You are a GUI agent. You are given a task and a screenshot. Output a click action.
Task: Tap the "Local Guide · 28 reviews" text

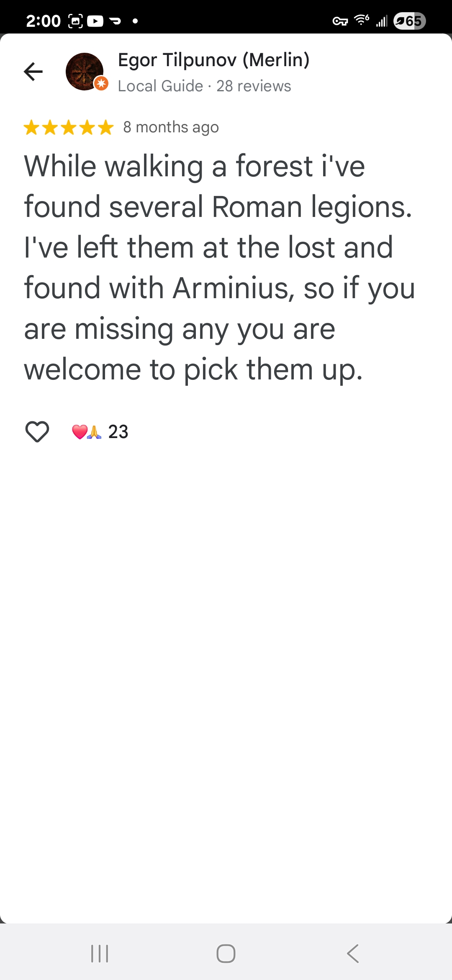pos(204,86)
